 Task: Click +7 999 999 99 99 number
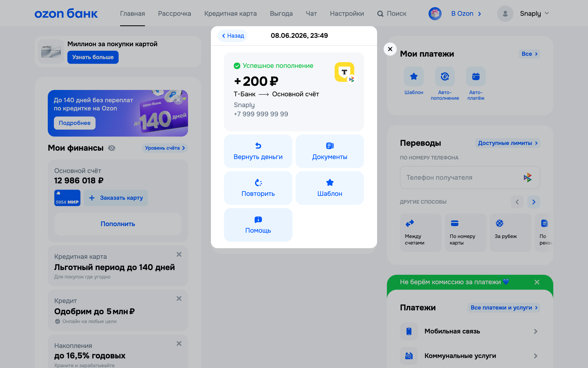tap(261, 114)
